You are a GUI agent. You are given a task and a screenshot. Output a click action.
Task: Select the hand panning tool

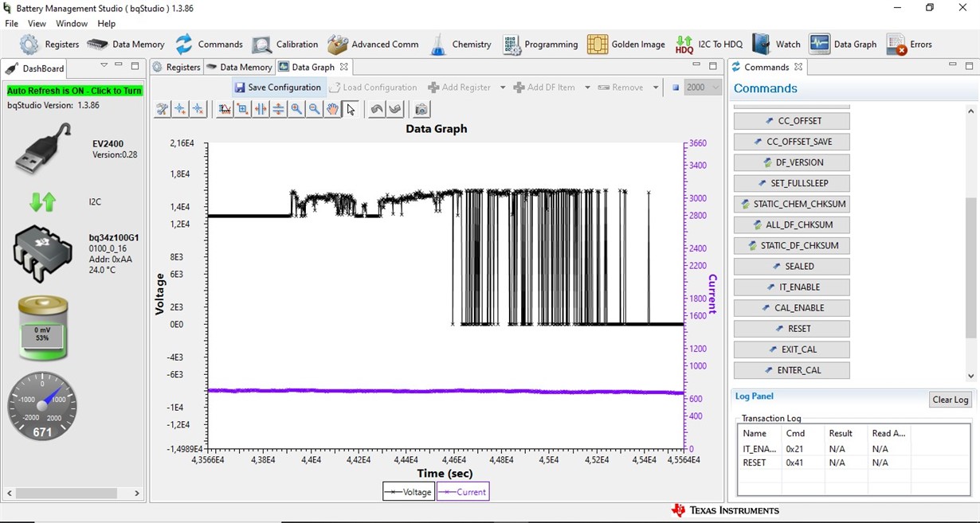(x=332, y=109)
